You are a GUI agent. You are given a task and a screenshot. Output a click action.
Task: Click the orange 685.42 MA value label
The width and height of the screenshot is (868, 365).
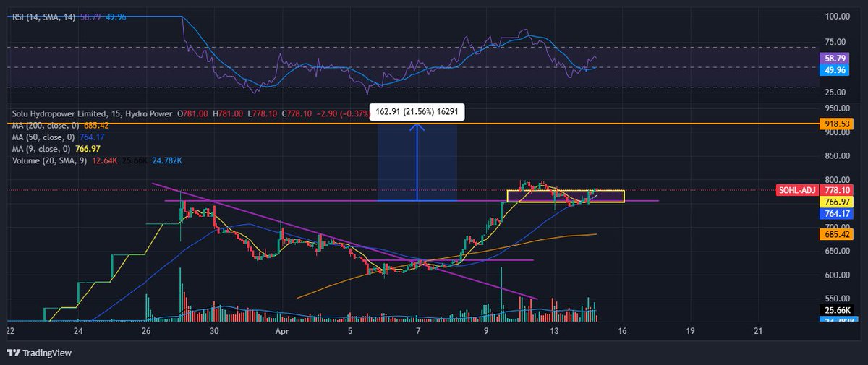click(x=835, y=234)
